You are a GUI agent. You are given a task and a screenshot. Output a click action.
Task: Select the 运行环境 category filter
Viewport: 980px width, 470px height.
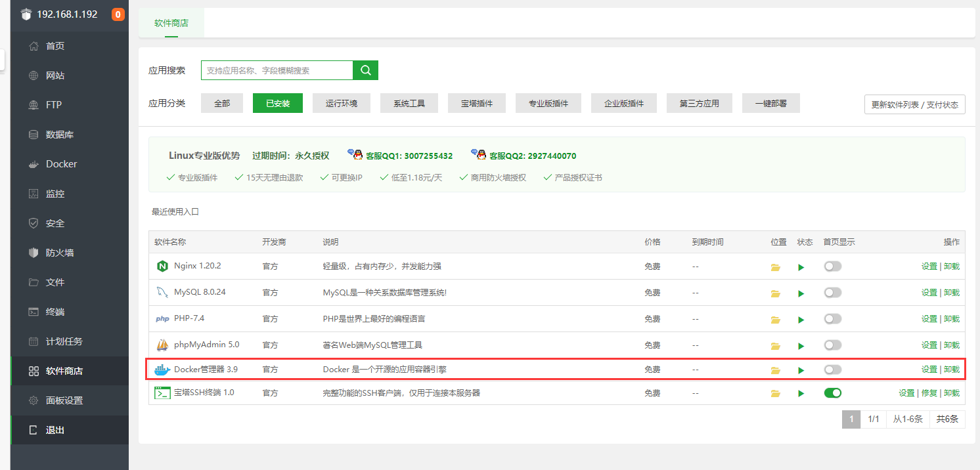tap(342, 103)
